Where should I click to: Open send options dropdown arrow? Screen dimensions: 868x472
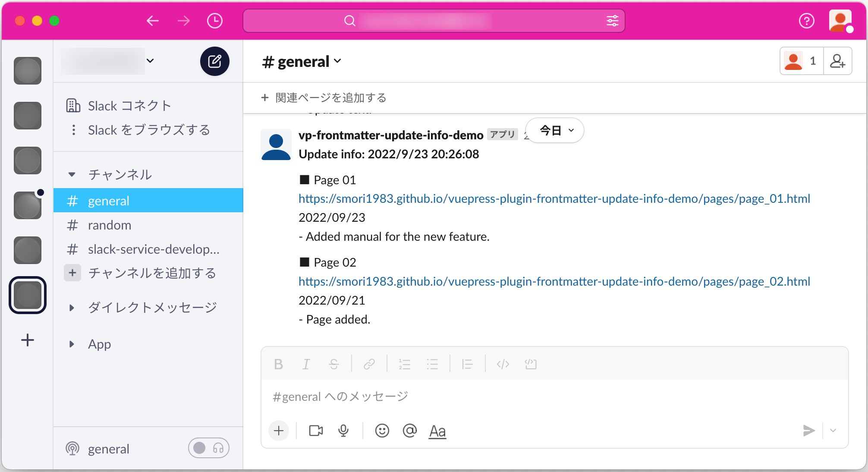click(833, 431)
